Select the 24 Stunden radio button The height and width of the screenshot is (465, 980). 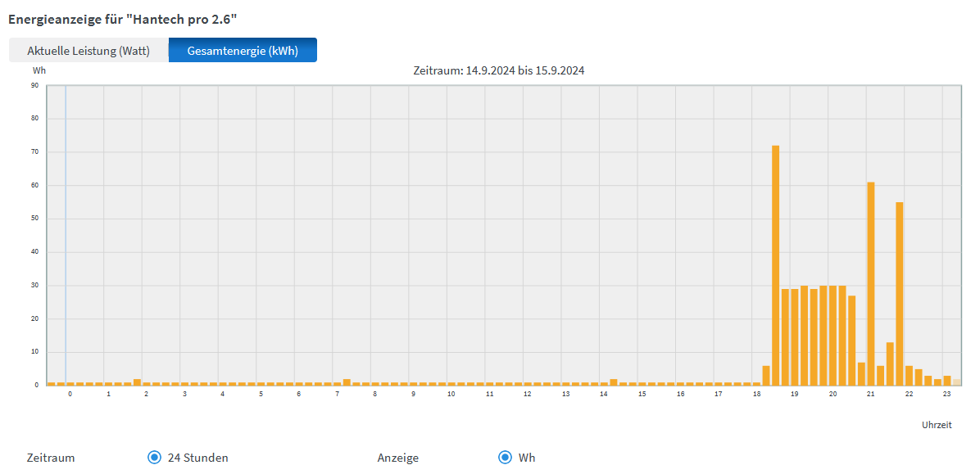tap(154, 458)
